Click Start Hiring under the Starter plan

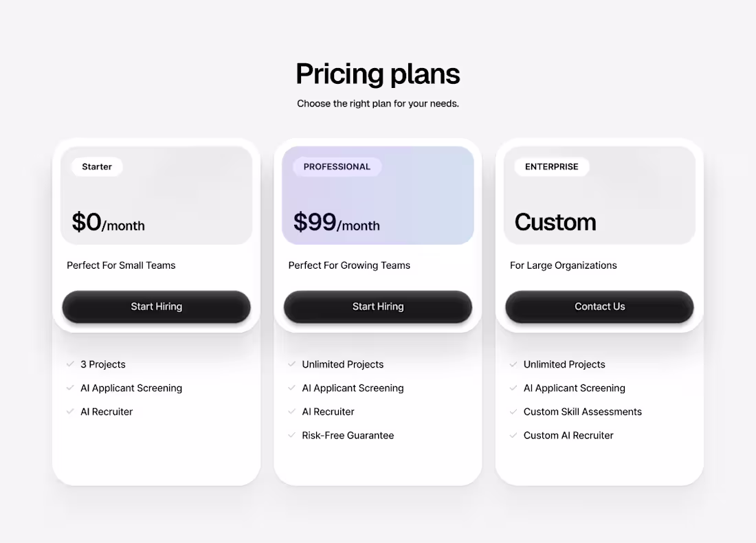[x=156, y=307]
